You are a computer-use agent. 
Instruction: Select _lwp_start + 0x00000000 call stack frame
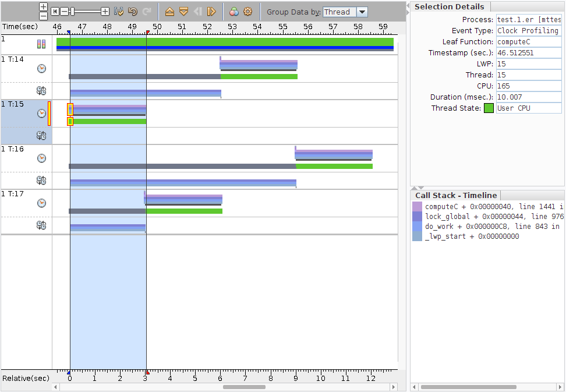point(472,236)
